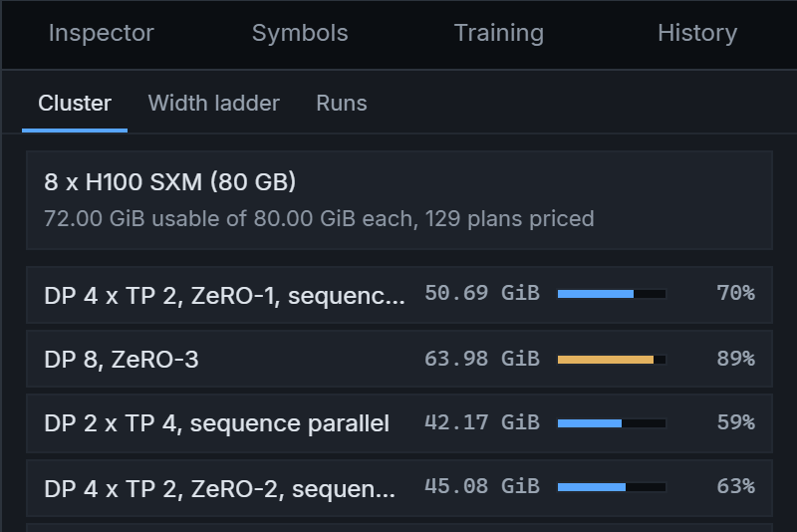Screen dimensions: 797x532
Task: Open the Inspector tab
Action: click(102, 34)
